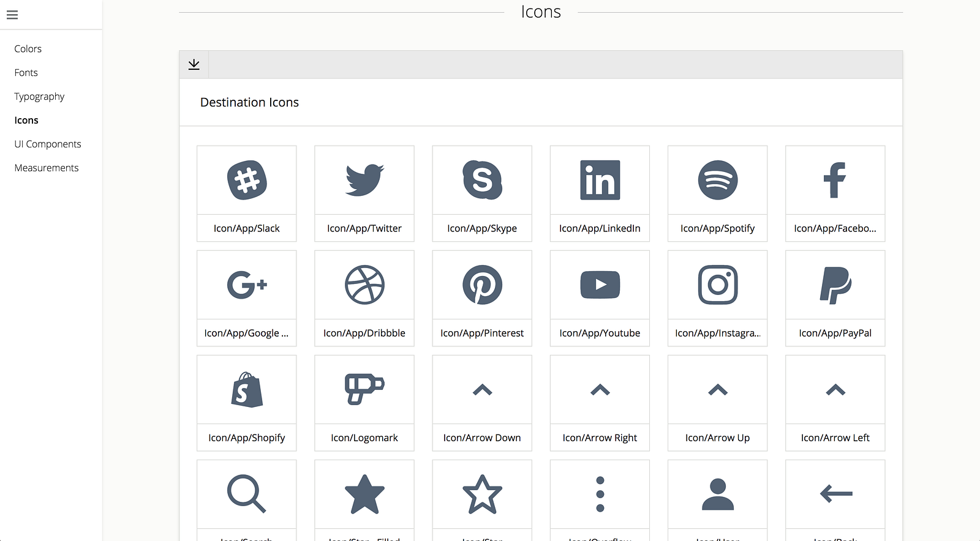Screen dimensions: 980x541
Task: Select the Skype logo icon
Action: point(482,180)
